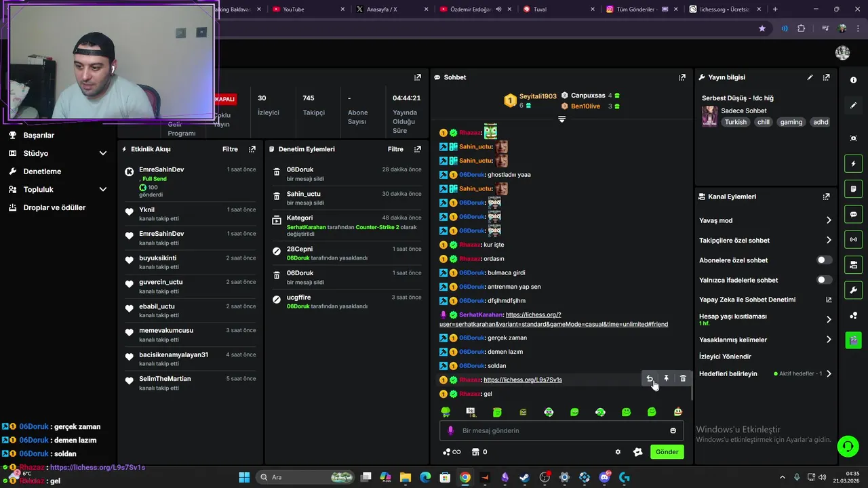Open the Windows Start menu

(x=244, y=477)
